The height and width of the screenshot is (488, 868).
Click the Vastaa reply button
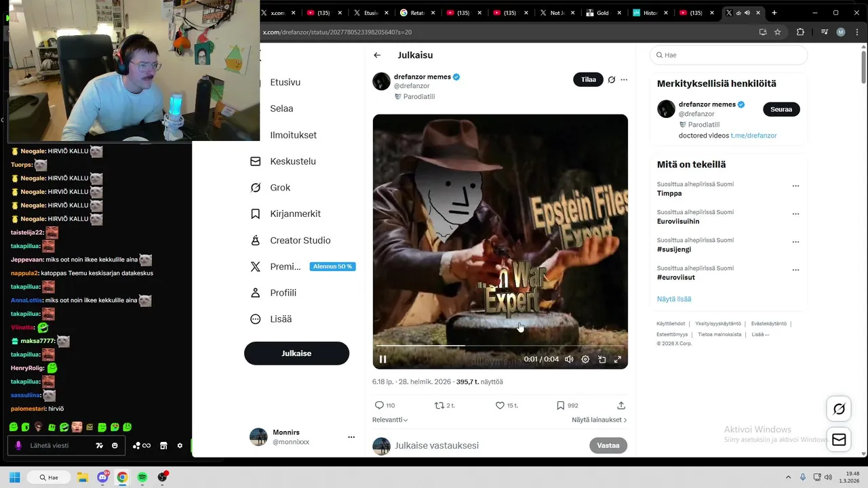click(x=608, y=445)
